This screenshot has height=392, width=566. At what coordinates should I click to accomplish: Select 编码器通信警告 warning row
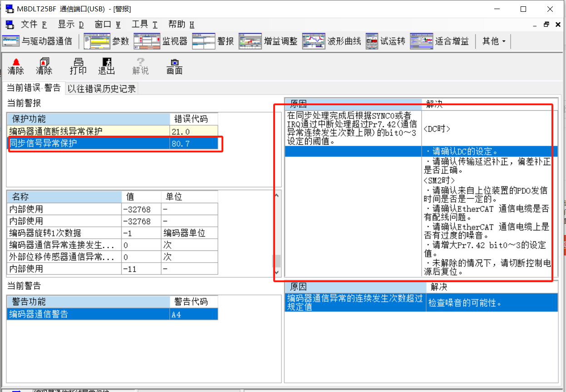coord(112,314)
